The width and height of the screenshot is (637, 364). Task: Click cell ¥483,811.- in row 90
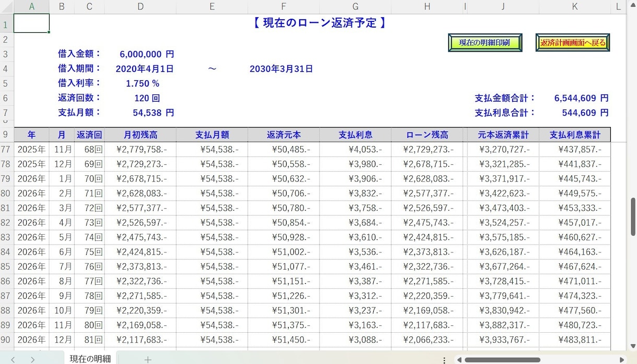pyautogui.click(x=575, y=339)
